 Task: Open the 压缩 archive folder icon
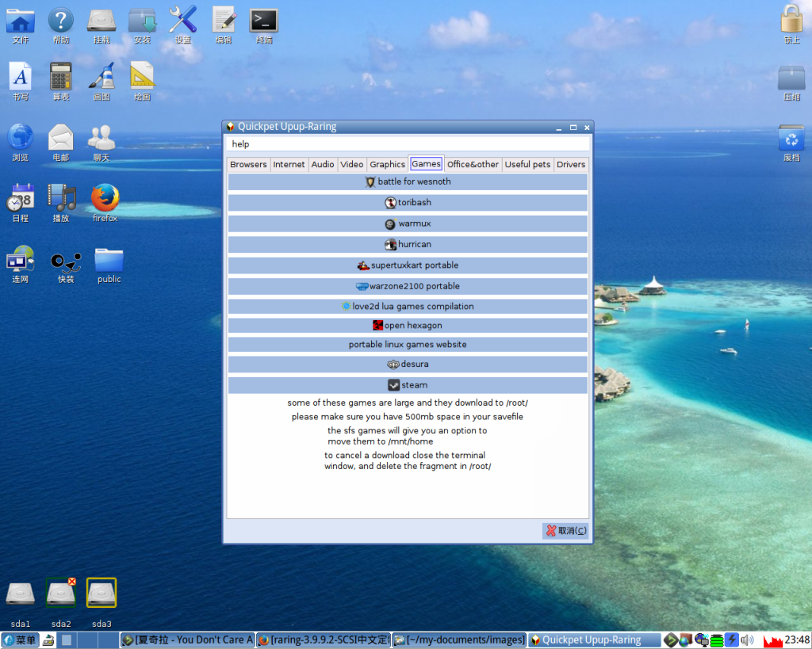coord(791,78)
